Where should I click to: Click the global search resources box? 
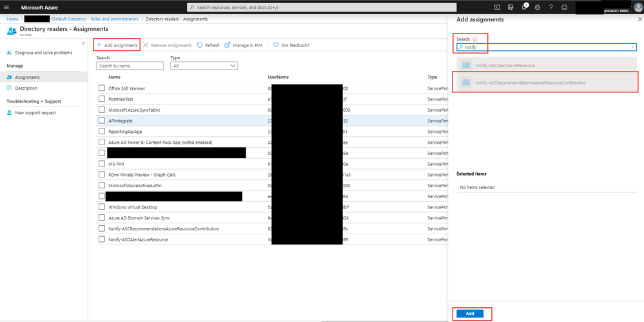point(322,7)
